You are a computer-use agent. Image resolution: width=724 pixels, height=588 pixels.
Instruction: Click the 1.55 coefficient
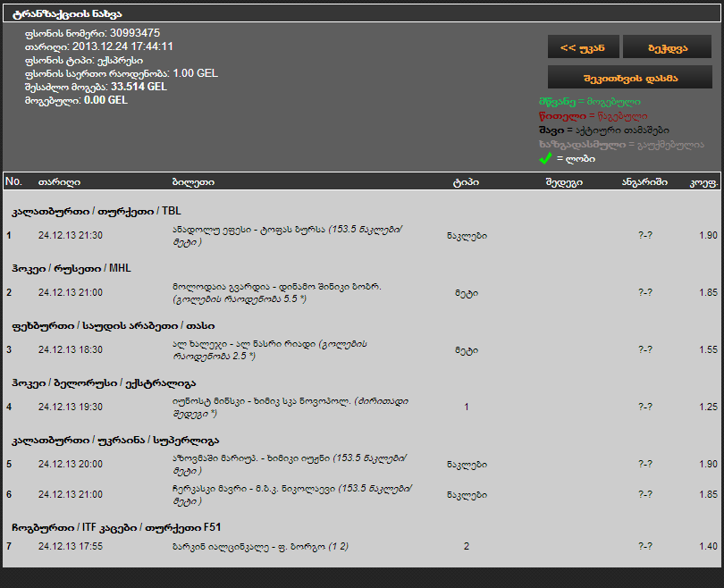click(x=708, y=349)
